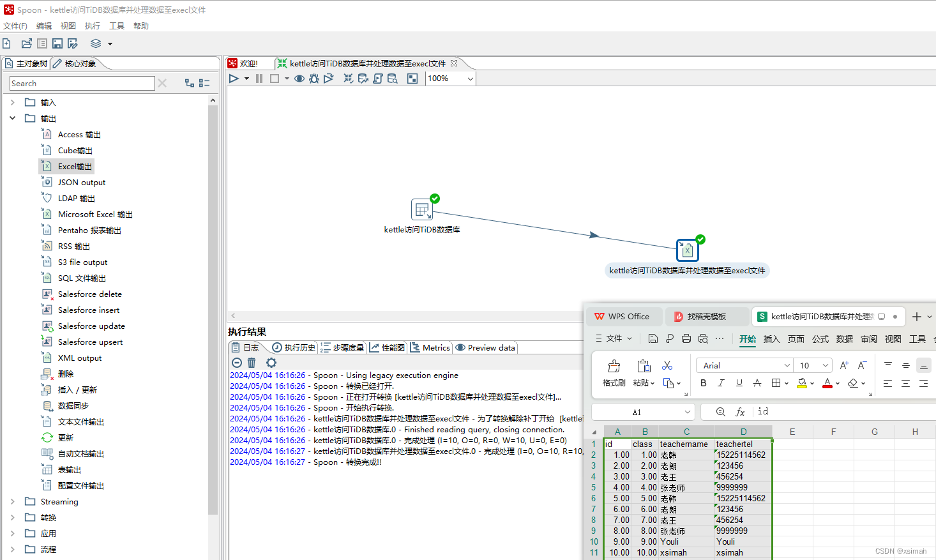Screen dimensions: 936x560
Task: Click the fx insert function icon
Action: [x=741, y=412]
